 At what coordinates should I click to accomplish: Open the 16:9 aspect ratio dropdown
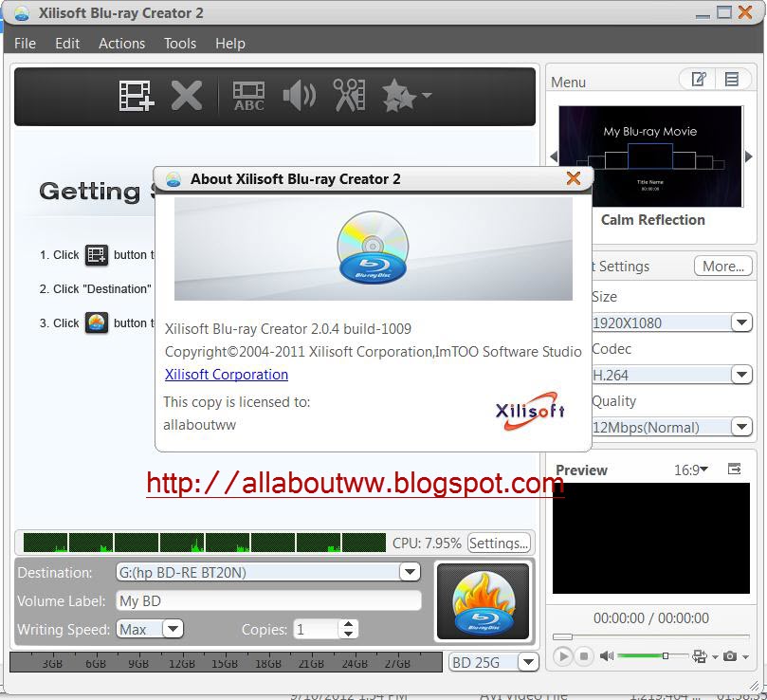[x=691, y=470]
